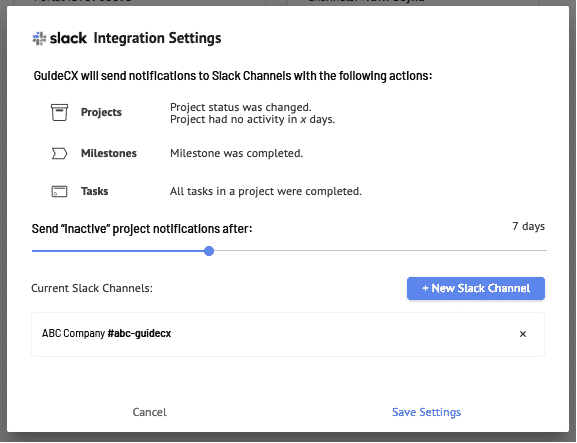Click the Milestones flag icon
The height and width of the screenshot is (443, 577).
click(x=59, y=153)
